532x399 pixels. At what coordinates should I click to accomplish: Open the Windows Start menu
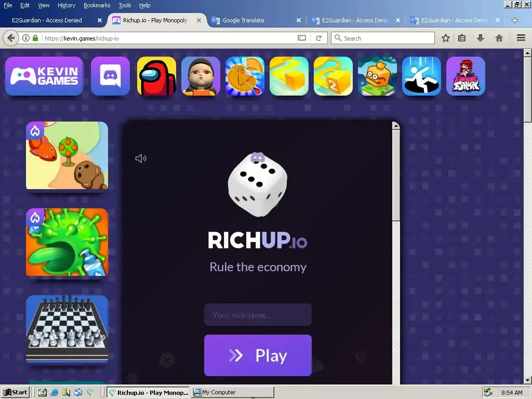tap(16, 393)
